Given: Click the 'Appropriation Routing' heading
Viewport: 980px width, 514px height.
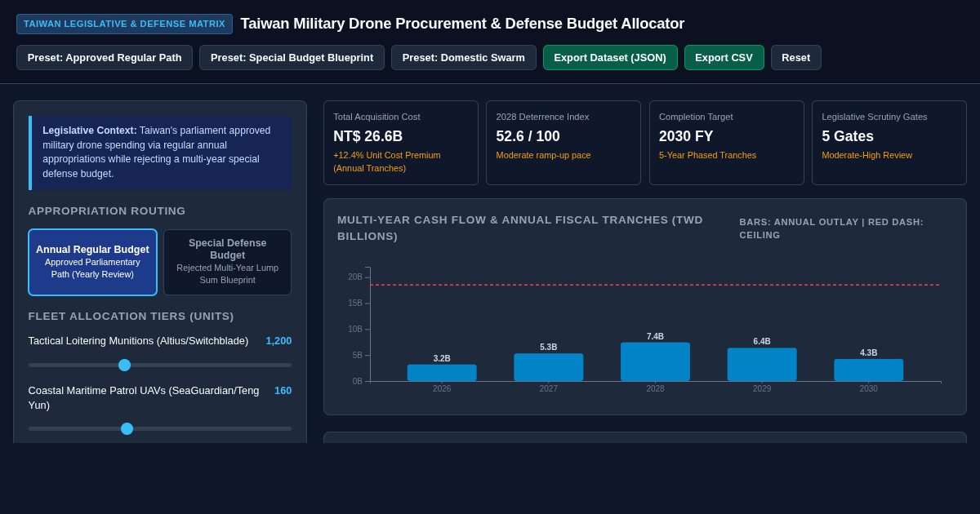Looking at the screenshot, I should coord(107,211).
